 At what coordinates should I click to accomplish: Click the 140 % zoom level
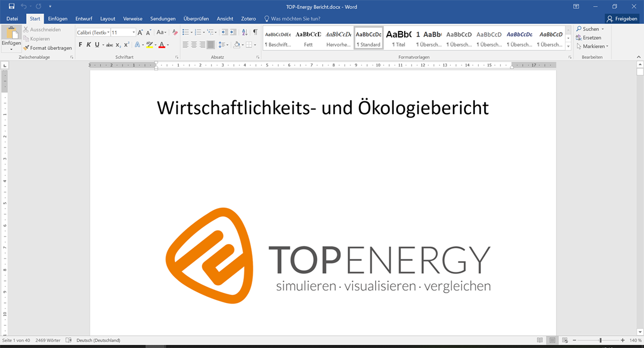pos(635,340)
